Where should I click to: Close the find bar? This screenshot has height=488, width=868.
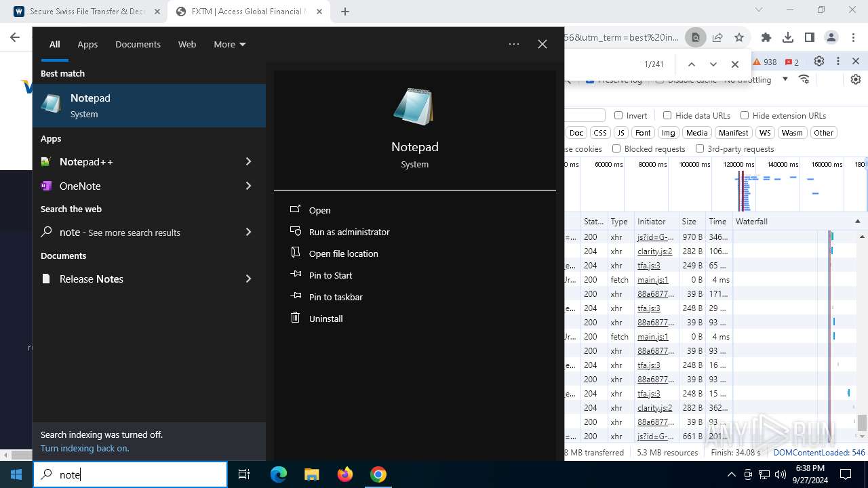(x=734, y=64)
